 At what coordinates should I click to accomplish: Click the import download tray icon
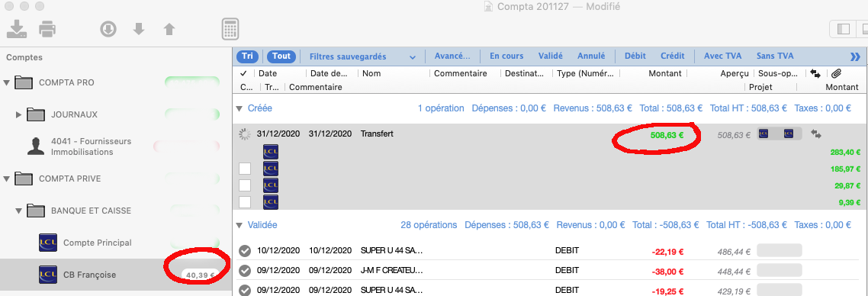[x=17, y=29]
